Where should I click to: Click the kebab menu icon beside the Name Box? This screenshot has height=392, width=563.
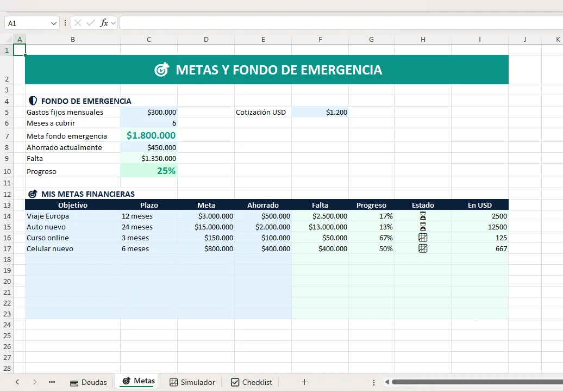65,23
